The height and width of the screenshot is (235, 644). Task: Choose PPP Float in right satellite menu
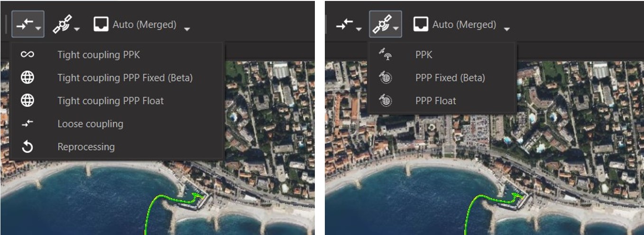[442, 100]
